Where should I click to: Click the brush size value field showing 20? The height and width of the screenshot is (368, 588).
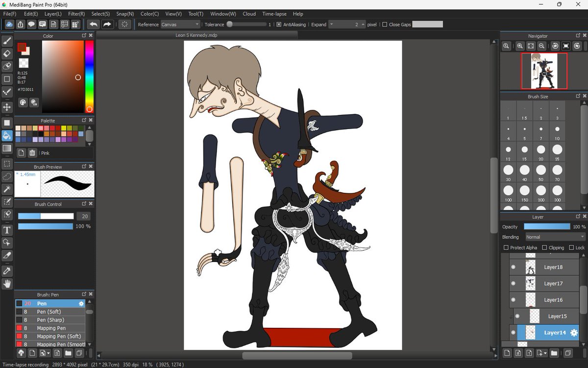(85, 216)
